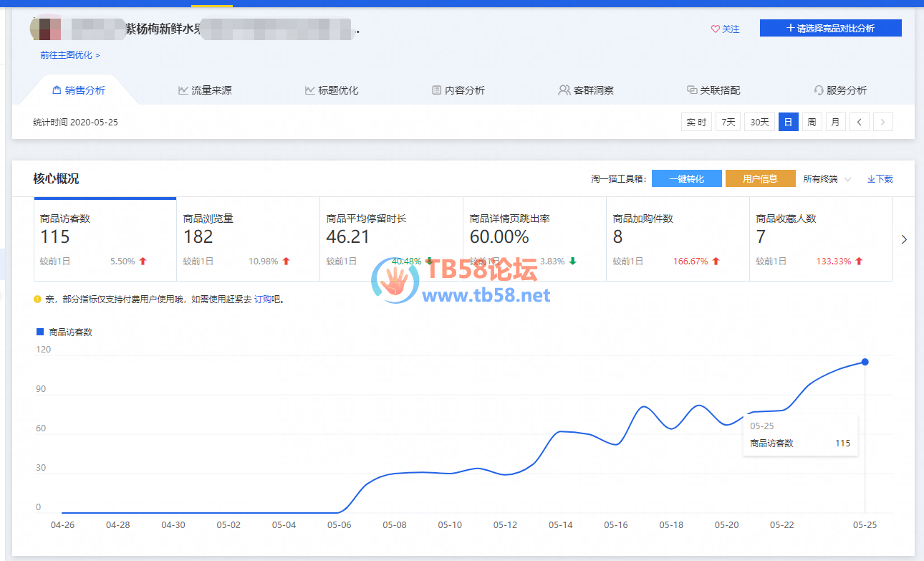Click 请选择竞品对比分析 button
Viewport: 924px width, 561px height.
point(830,28)
